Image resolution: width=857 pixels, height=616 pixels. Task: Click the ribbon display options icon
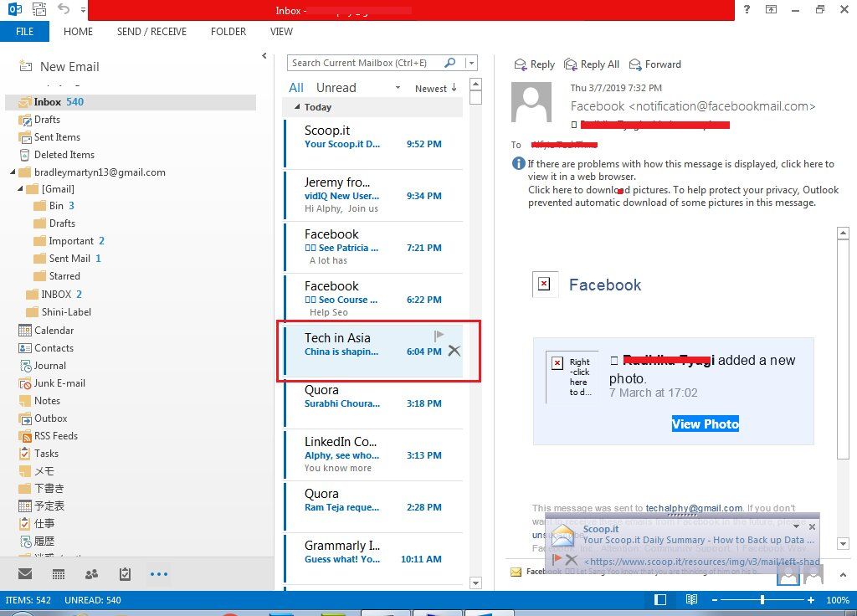point(771,8)
